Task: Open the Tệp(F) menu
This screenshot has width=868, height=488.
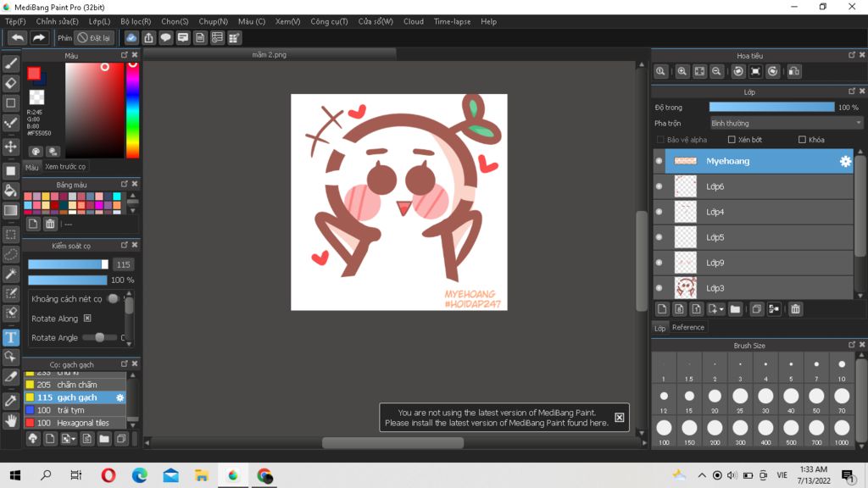Action: pos(15,21)
